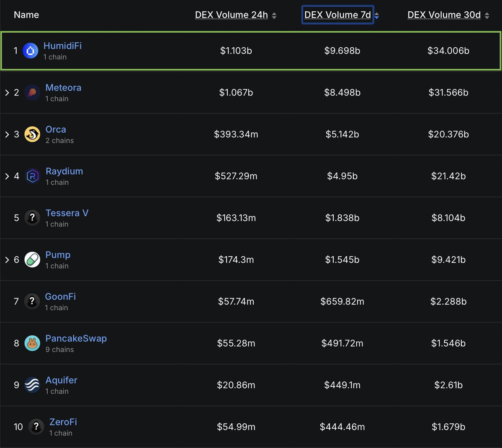Select Tessera V 7d volume $1.838b
Screen dimensions: 502x448
coord(342,218)
